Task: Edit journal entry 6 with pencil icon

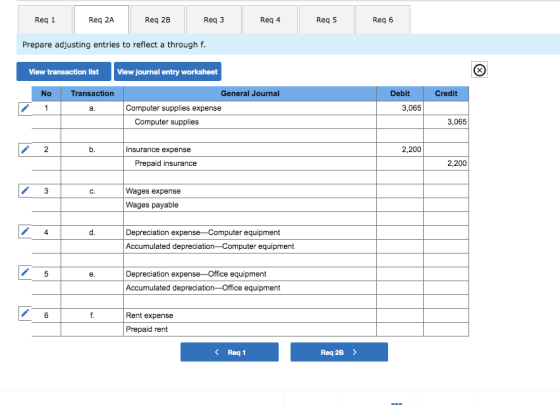Action: (25, 314)
